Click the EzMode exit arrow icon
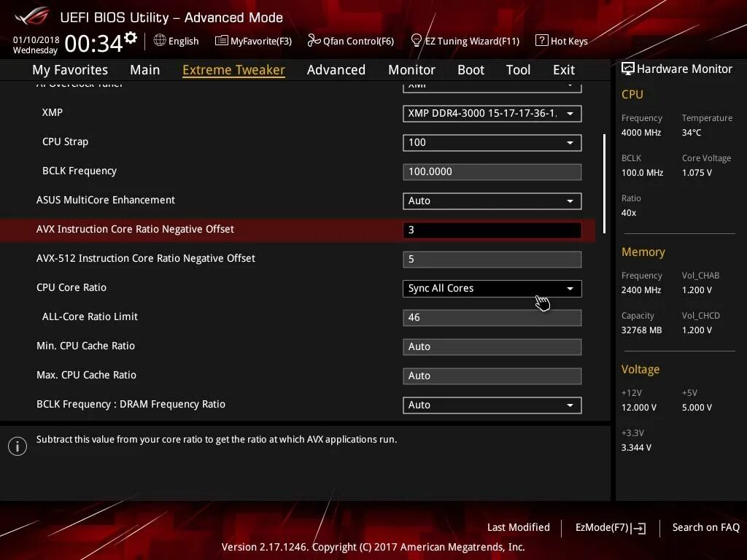This screenshot has height=560, width=747. (x=639, y=528)
